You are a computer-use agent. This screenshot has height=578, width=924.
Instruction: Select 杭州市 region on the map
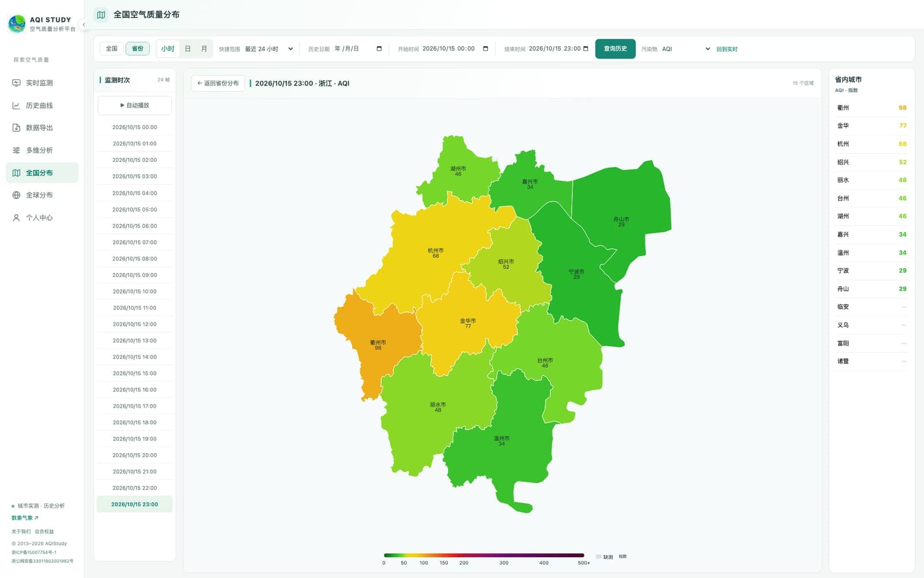click(435, 253)
